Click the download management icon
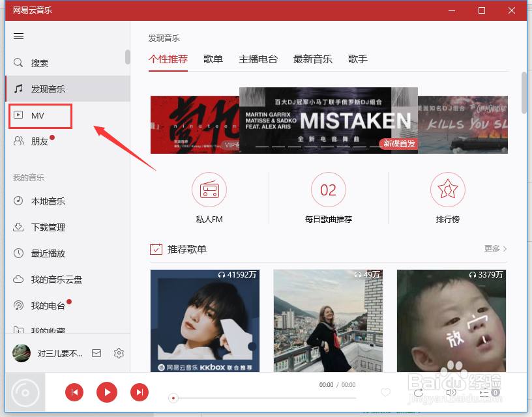Screen dimensions: 532x417 (18, 227)
